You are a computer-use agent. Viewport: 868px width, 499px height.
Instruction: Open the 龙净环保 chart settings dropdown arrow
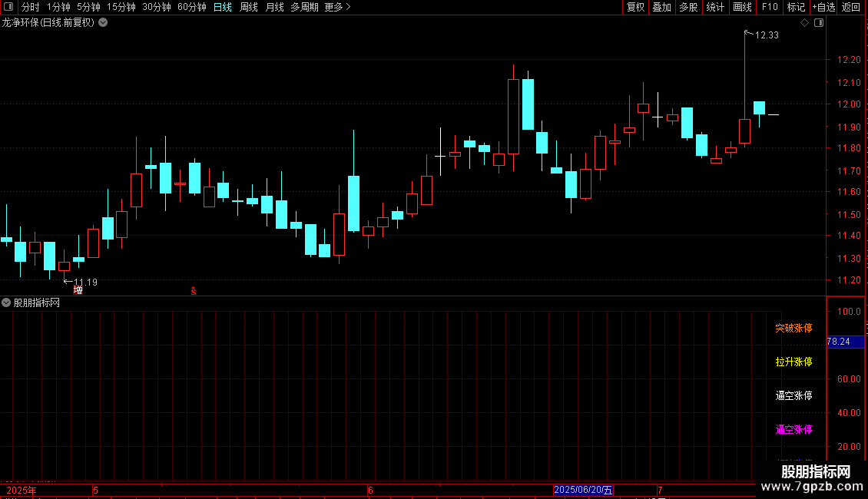click(x=103, y=23)
